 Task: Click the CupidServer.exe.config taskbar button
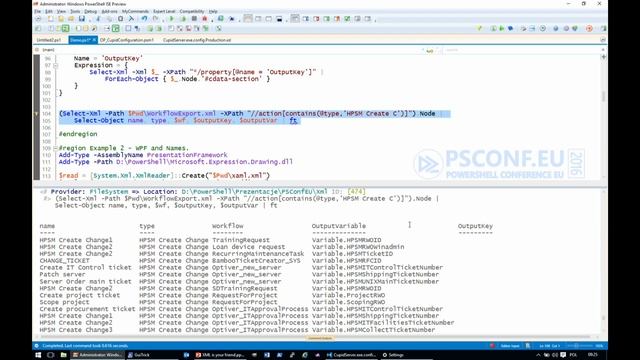pyautogui.click(x=351, y=355)
